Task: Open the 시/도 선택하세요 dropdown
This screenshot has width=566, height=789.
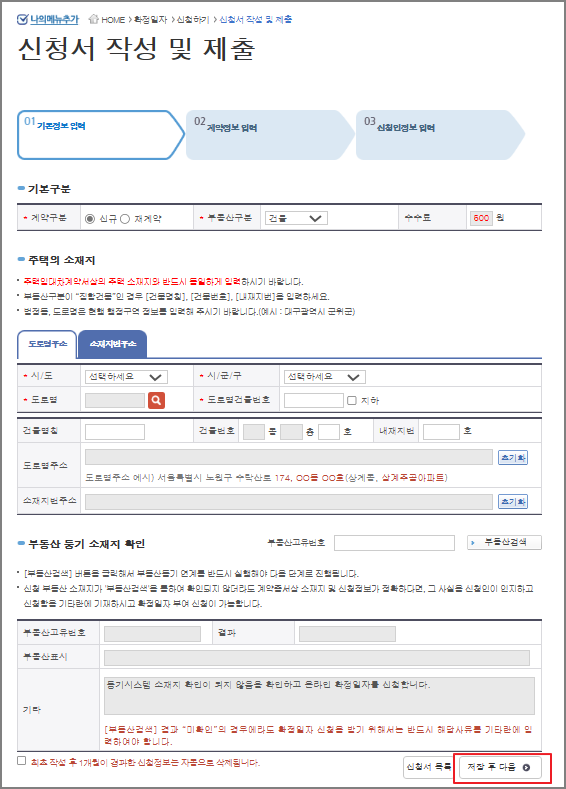Action: pyautogui.click(x=126, y=377)
